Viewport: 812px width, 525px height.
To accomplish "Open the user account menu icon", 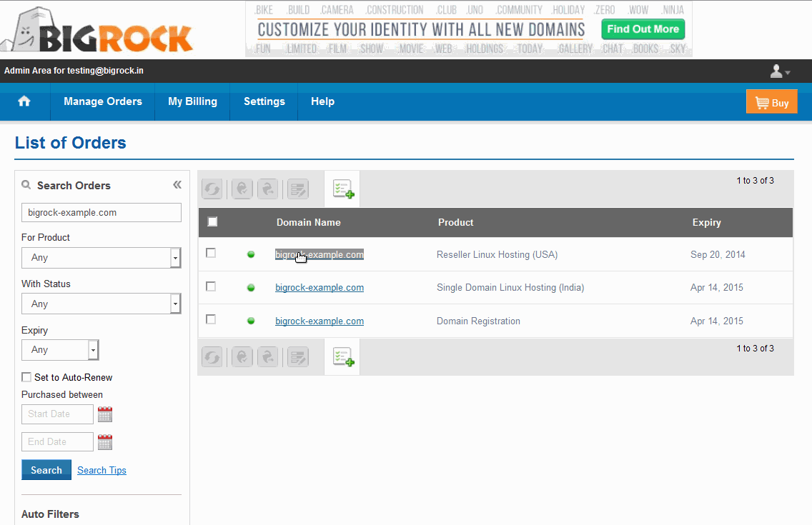I will tap(780, 71).
